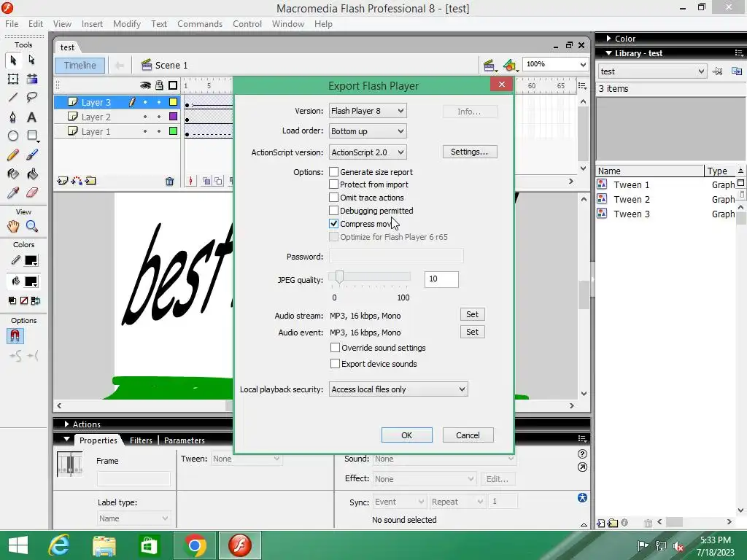Click Cancel in Export dialog
The image size is (747, 560).
tap(468, 435)
